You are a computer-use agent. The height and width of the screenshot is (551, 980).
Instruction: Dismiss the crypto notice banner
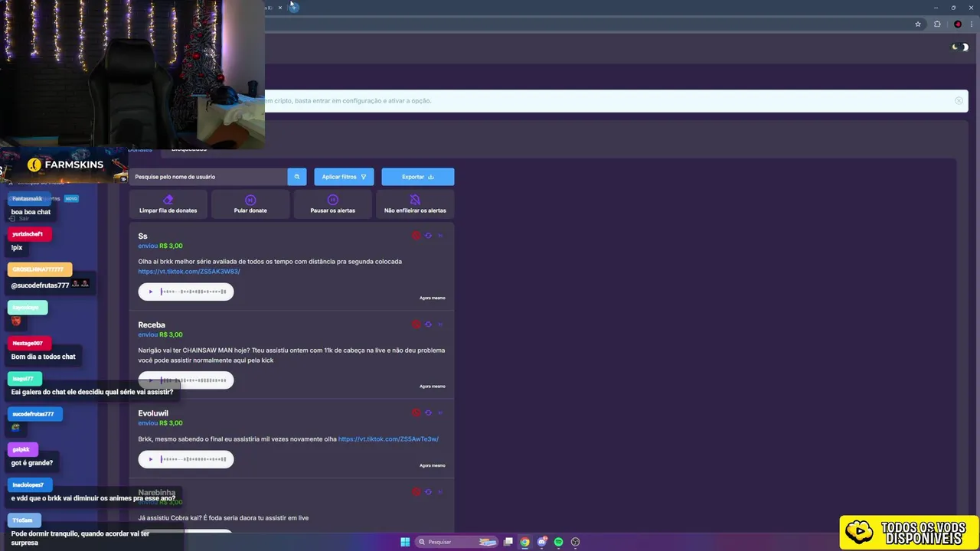[959, 101]
